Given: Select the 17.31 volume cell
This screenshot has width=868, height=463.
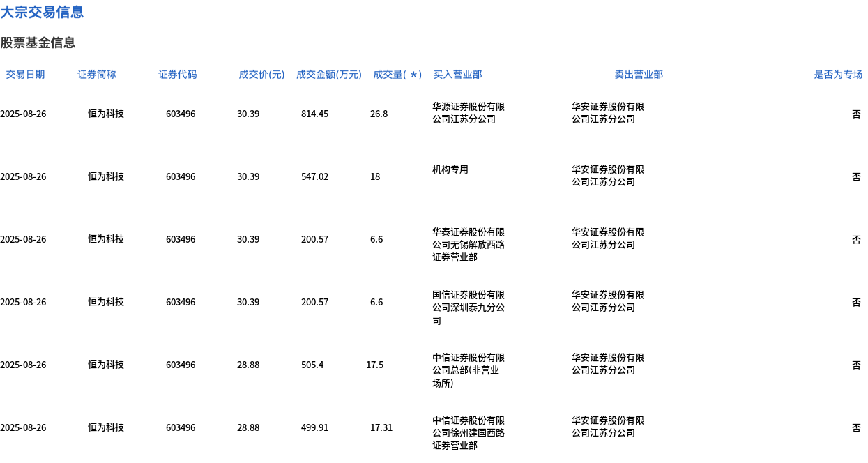Looking at the screenshot, I should pyautogui.click(x=381, y=427).
